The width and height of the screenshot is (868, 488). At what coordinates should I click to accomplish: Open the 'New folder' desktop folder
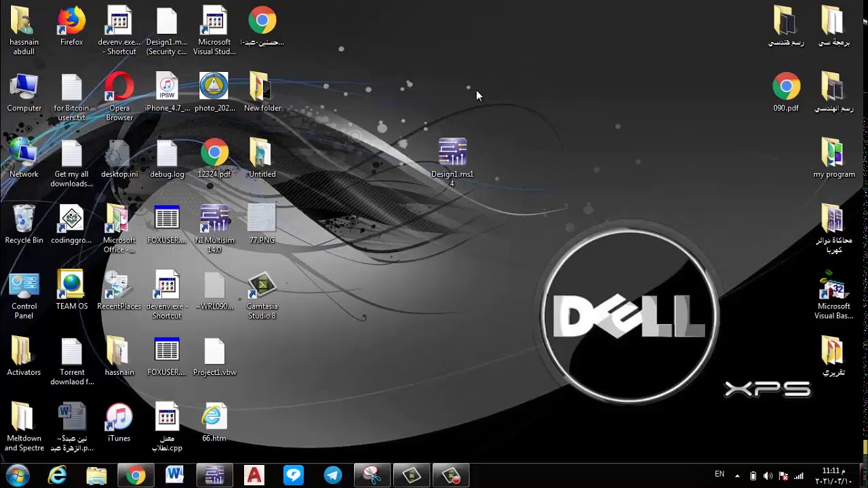262,94
